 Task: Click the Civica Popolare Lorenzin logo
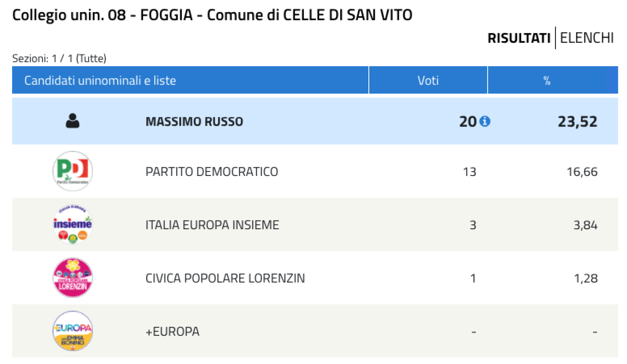click(x=73, y=278)
